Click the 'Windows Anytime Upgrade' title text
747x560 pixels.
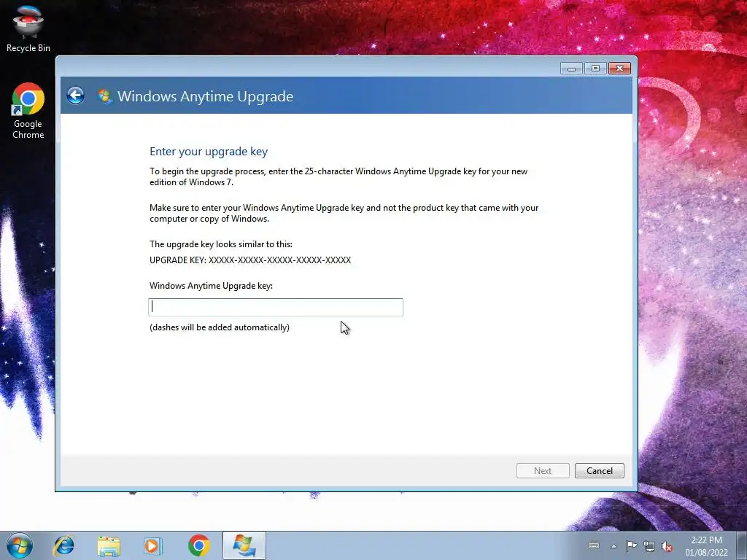(205, 96)
